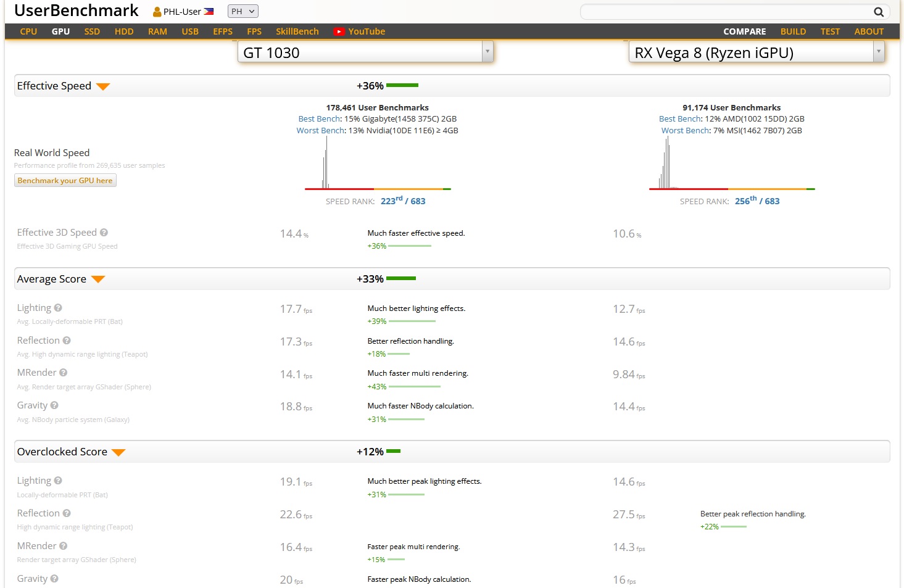Open help icon beside Overclocked Lighting

tap(58, 480)
